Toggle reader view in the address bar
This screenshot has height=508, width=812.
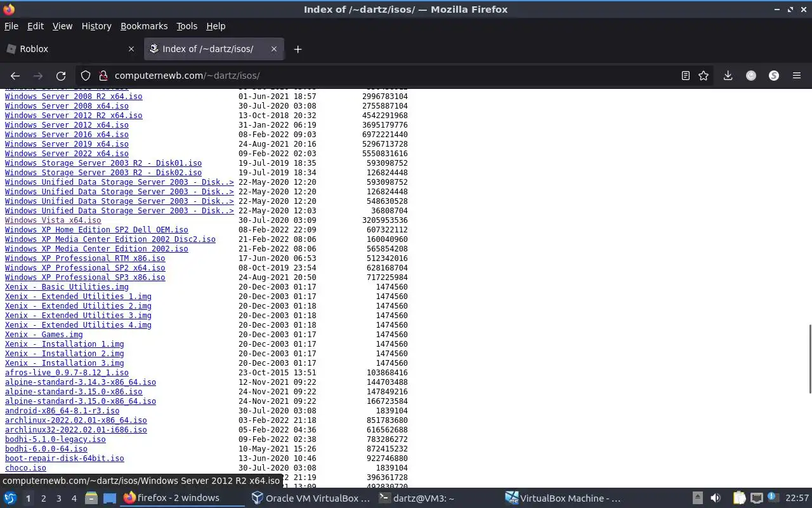pos(686,76)
